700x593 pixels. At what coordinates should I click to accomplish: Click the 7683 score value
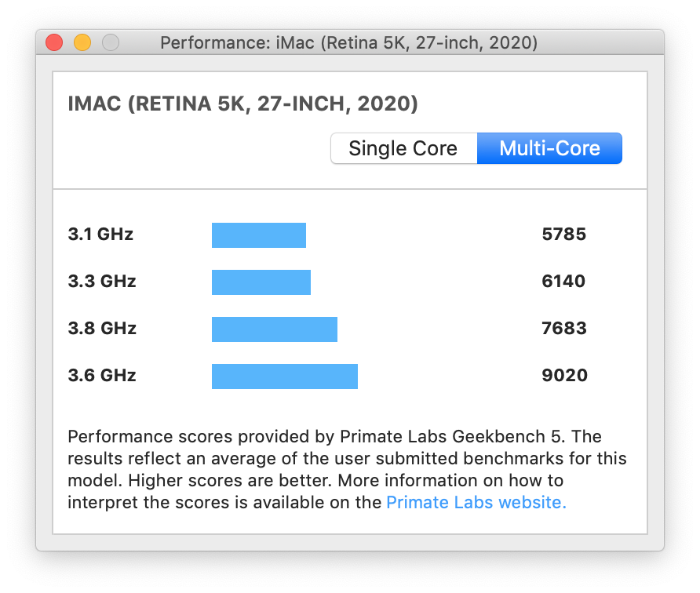[x=563, y=329]
